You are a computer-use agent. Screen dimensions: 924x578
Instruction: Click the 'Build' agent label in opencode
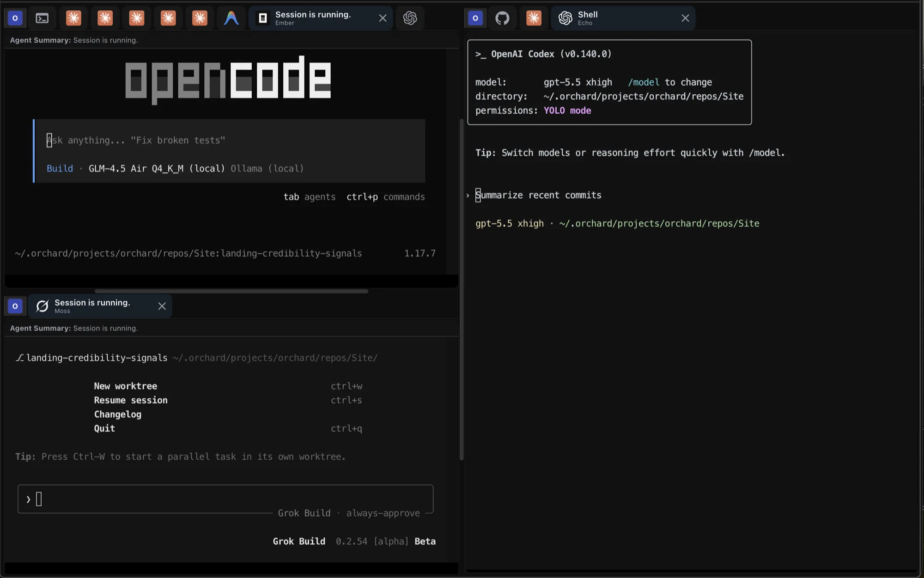point(60,168)
